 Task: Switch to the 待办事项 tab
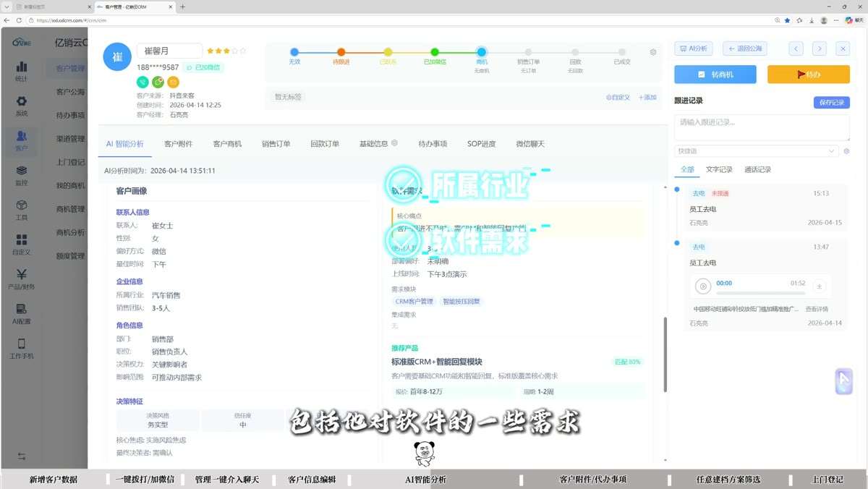[x=433, y=144]
